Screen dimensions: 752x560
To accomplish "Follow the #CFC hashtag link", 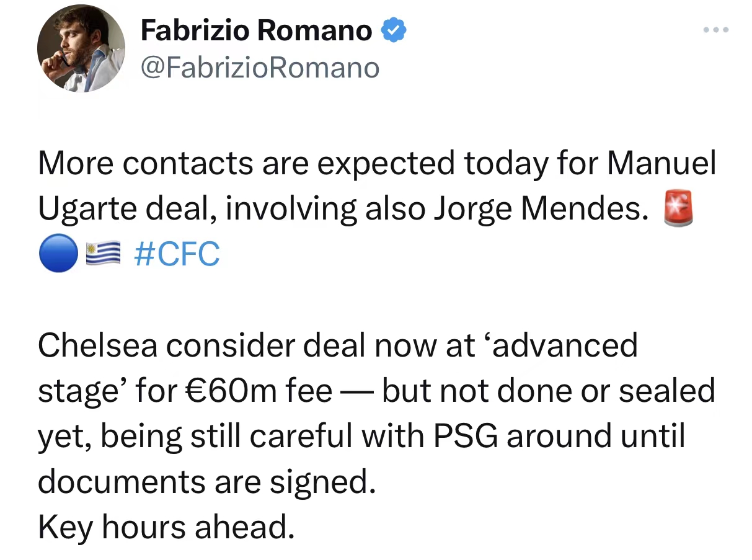I will 177,255.
